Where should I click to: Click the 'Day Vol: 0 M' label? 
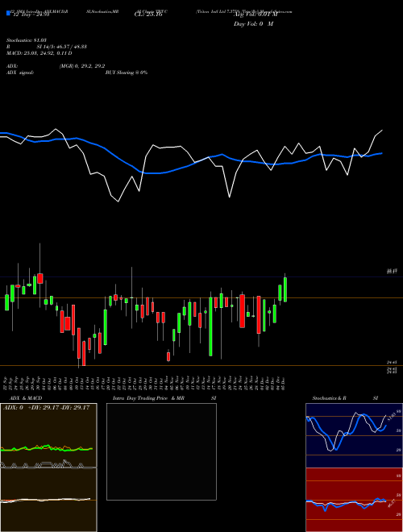tap(253, 24)
